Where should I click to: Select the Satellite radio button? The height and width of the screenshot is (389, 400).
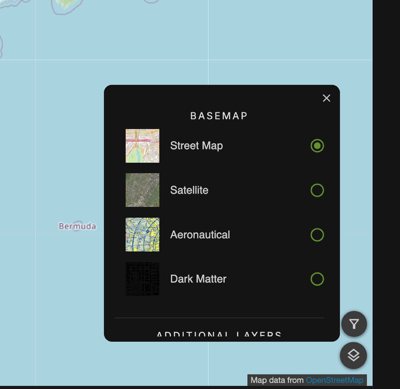[x=317, y=190]
